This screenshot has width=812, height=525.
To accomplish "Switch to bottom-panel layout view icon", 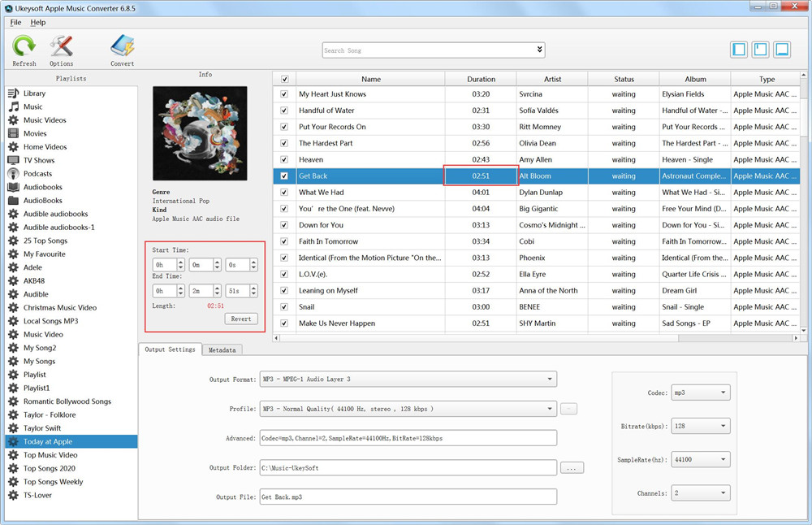I will (782, 50).
